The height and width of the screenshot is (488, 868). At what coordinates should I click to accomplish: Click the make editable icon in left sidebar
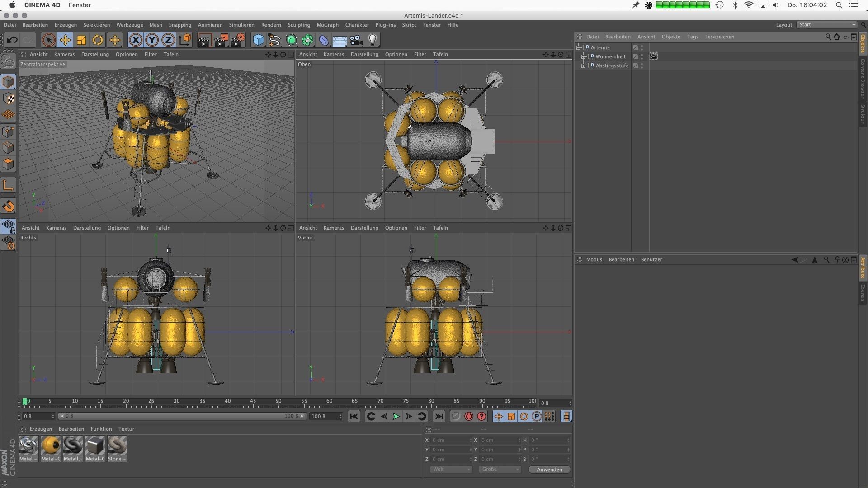[8, 61]
